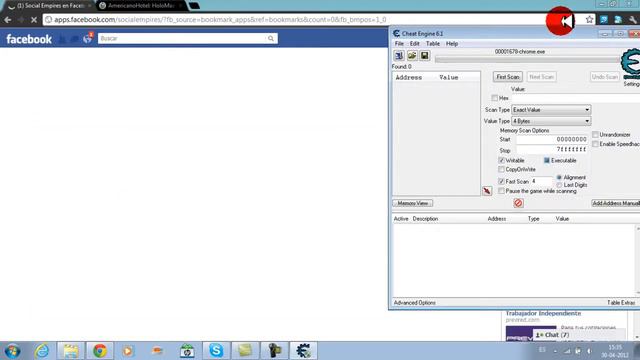Click the First Scan button
The image size is (640, 360).
507,77
